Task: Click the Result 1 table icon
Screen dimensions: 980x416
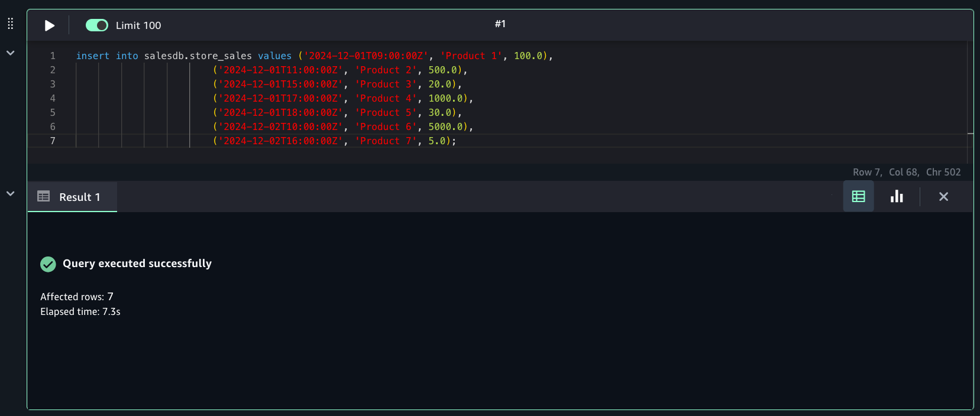Action: 44,196
